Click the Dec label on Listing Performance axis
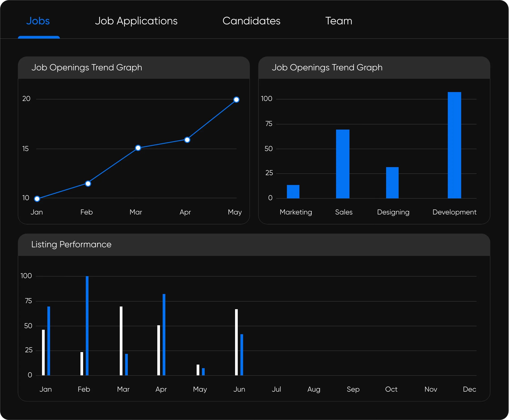The width and height of the screenshot is (509, 420). [x=469, y=389]
